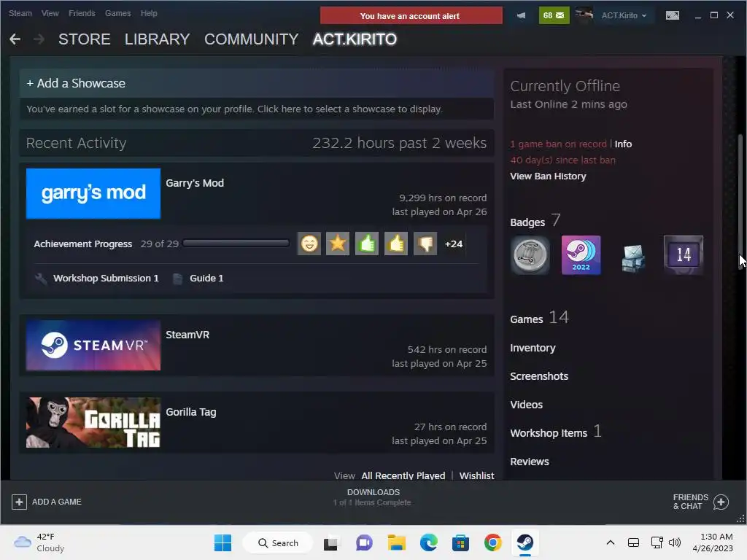Open the Task View taskbar icon
The width and height of the screenshot is (747, 560).
[x=330, y=542]
